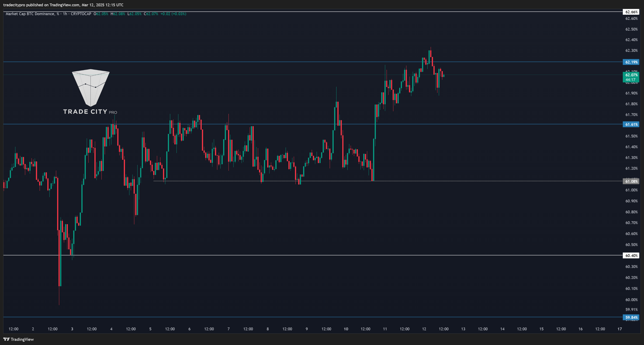Click the 60.00% price axis tick
The image size is (644, 345).
pyautogui.click(x=631, y=300)
